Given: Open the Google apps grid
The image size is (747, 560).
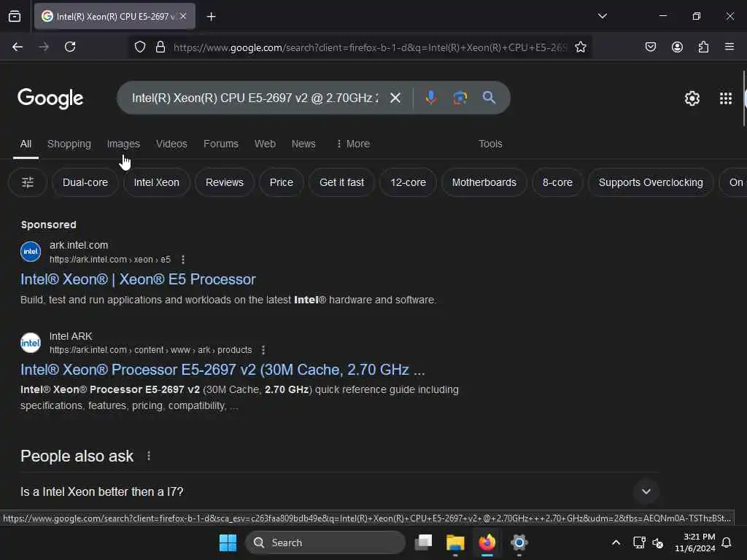Looking at the screenshot, I should pos(726,98).
